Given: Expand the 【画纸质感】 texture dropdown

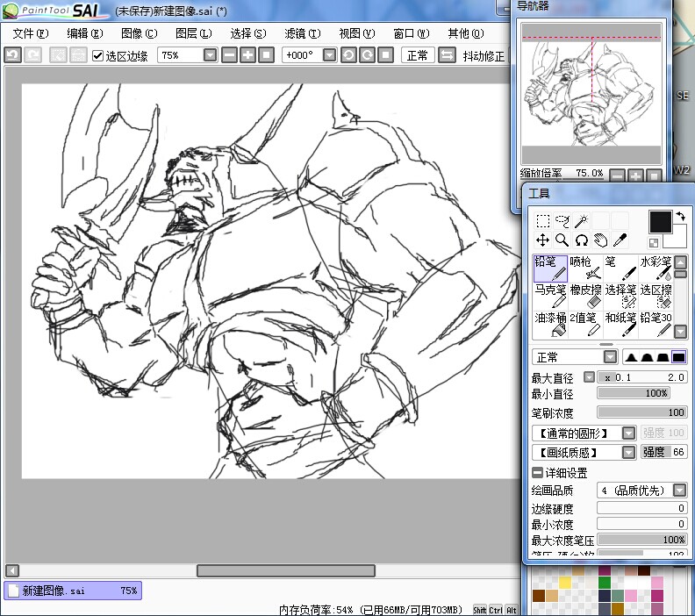Looking at the screenshot, I should point(628,453).
